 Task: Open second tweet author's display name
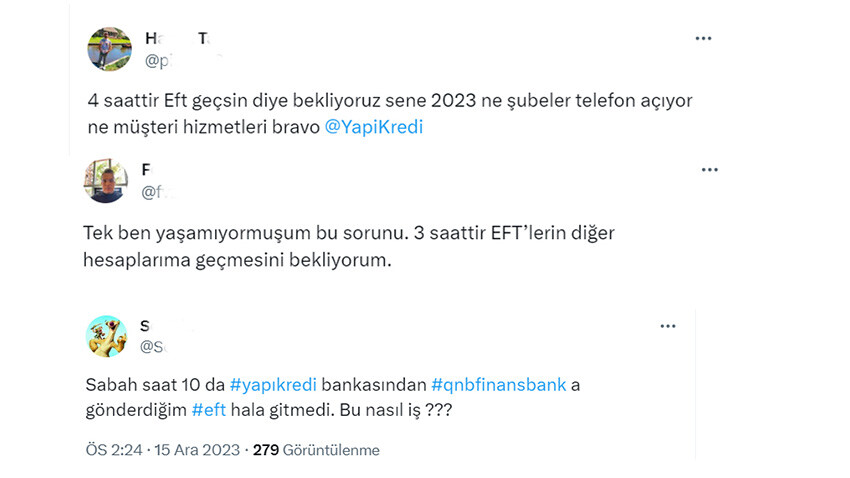pyautogui.click(x=147, y=170)
